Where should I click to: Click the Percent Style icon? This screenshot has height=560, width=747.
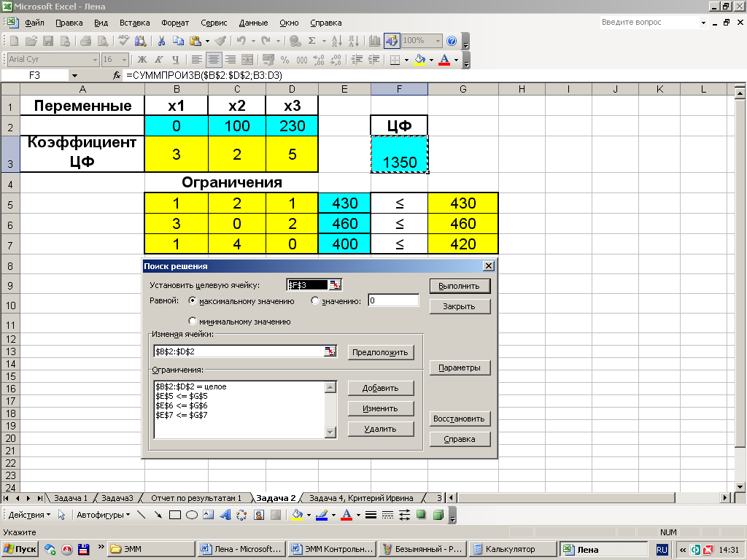[284, 60]
